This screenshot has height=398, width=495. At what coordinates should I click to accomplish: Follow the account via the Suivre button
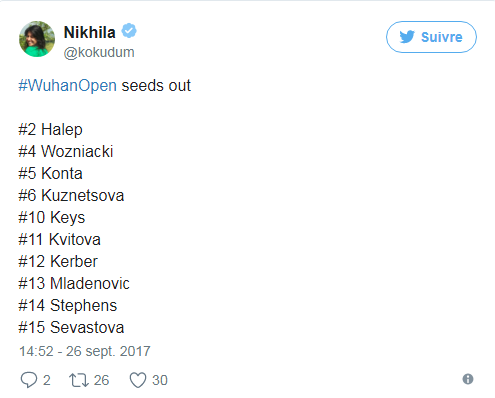coord(431,37)
